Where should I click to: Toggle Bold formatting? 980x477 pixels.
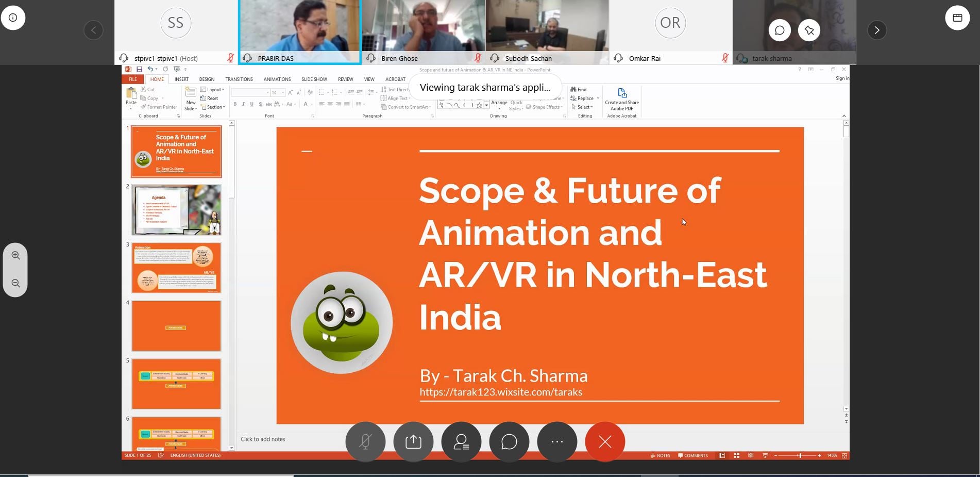click(235, 104)
